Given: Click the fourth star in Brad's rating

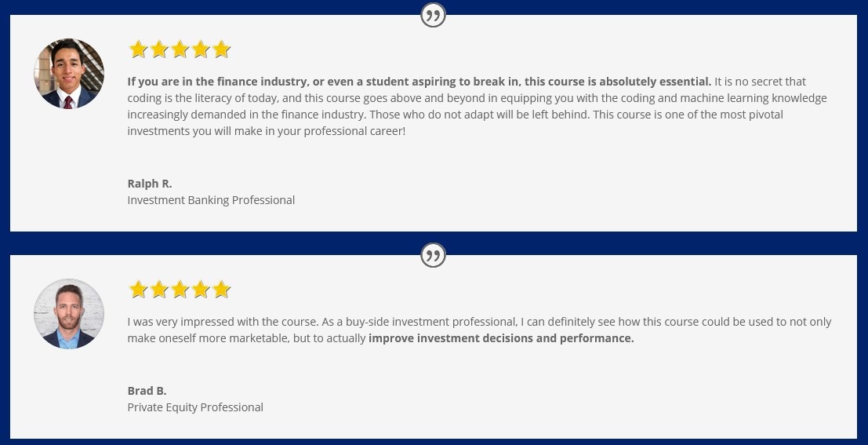Looking at the screenshot, I should click(x=201, y=290).
